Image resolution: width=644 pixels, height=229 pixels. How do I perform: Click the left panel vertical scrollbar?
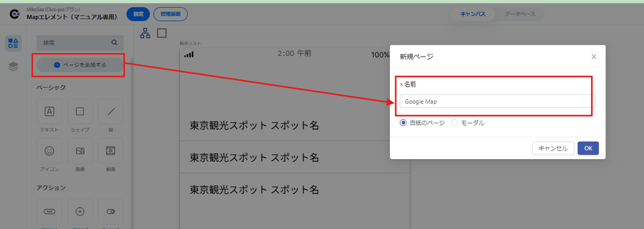pyautogui.click(x=132, y=143)
